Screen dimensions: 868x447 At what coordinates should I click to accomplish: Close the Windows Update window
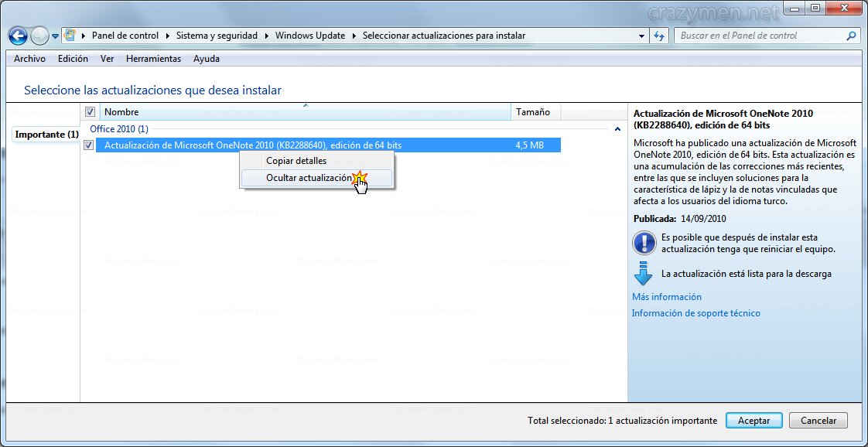(844, 9)
